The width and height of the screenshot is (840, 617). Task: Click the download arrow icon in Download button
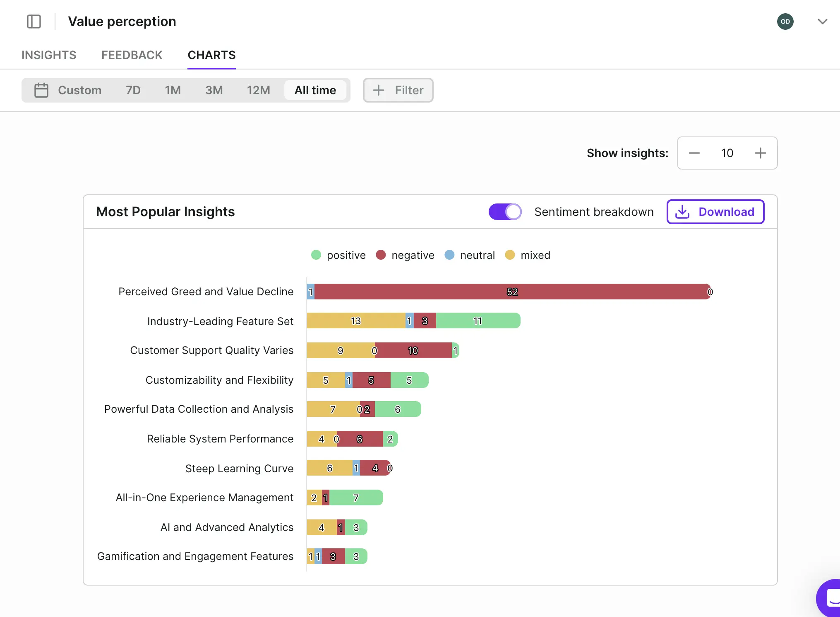[x=683, y=211]
